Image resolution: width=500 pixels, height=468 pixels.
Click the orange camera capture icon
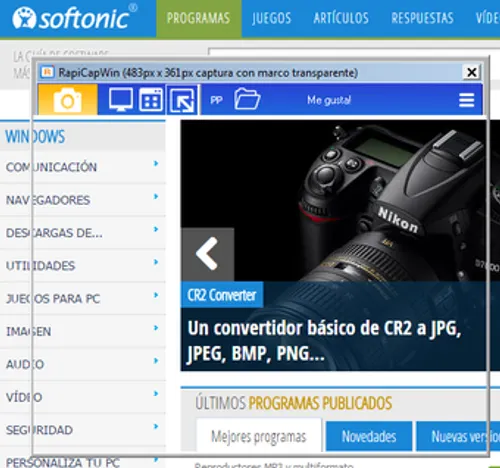68,100
